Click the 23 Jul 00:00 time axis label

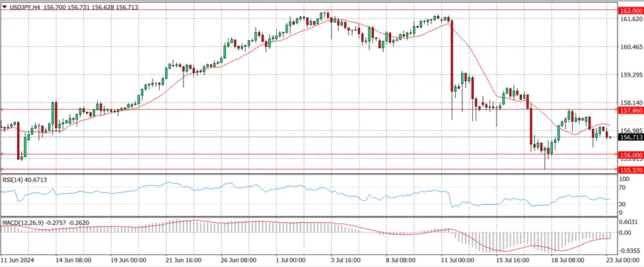coord(621,260)
